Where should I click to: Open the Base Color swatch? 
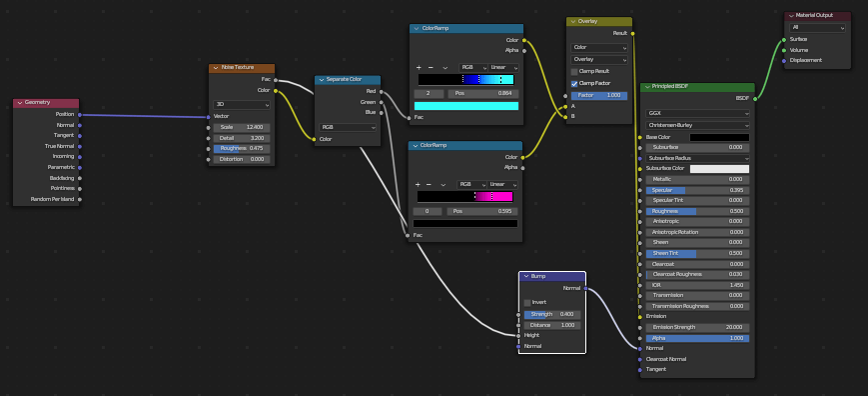(719, 137)
